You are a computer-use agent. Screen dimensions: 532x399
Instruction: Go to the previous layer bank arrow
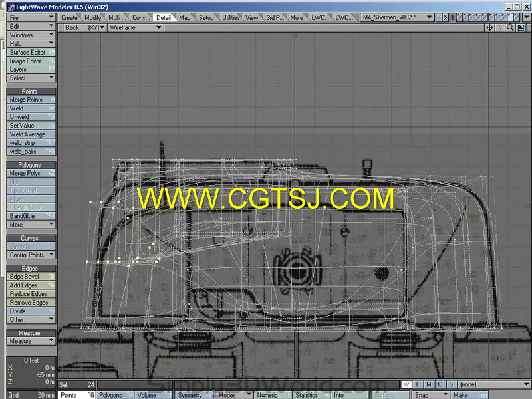pos(440,17)
